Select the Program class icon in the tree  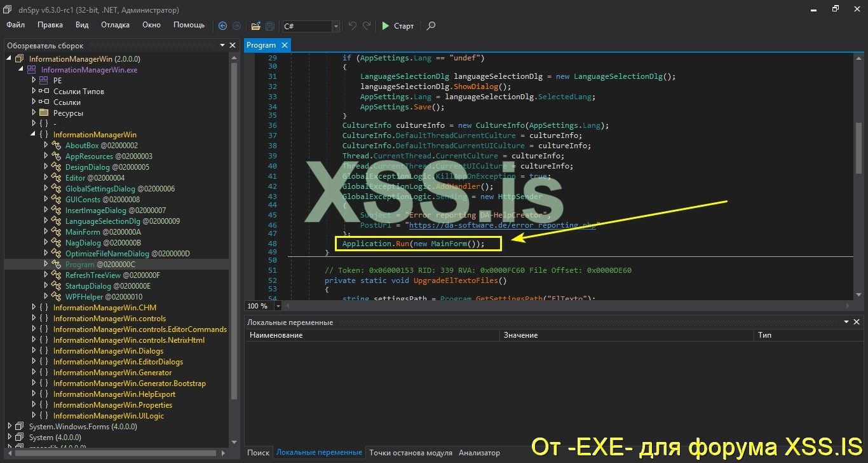(x=57, y=264)
